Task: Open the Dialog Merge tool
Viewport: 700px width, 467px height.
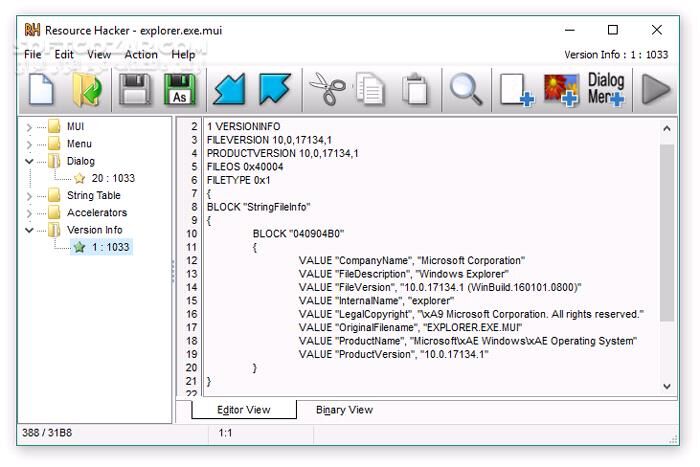Action: coord(606,89)
